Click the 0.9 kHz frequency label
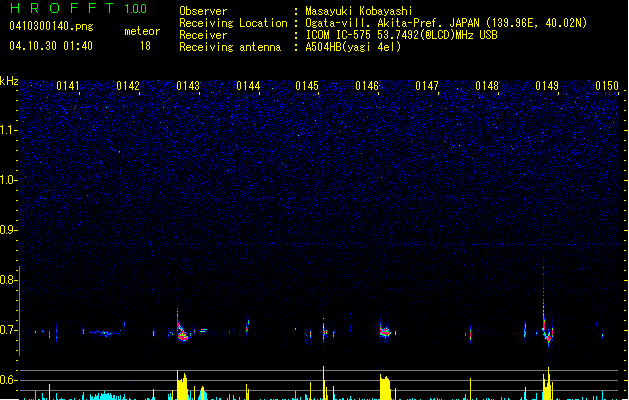The height and width of the screenshot is (400, 629). pos(8,230)
